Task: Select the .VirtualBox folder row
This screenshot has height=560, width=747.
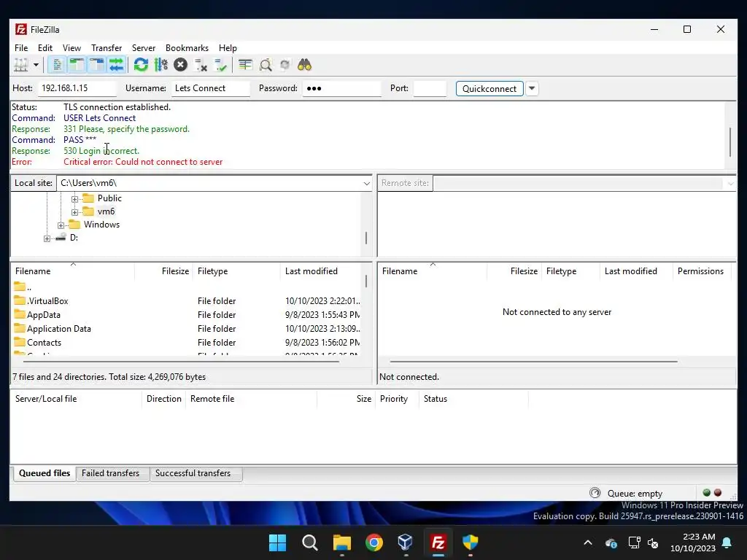Action: pos(186,301)
